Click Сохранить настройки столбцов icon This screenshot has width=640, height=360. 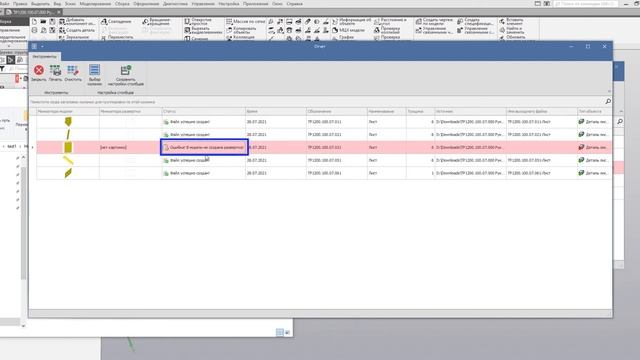tap(125, 70)
